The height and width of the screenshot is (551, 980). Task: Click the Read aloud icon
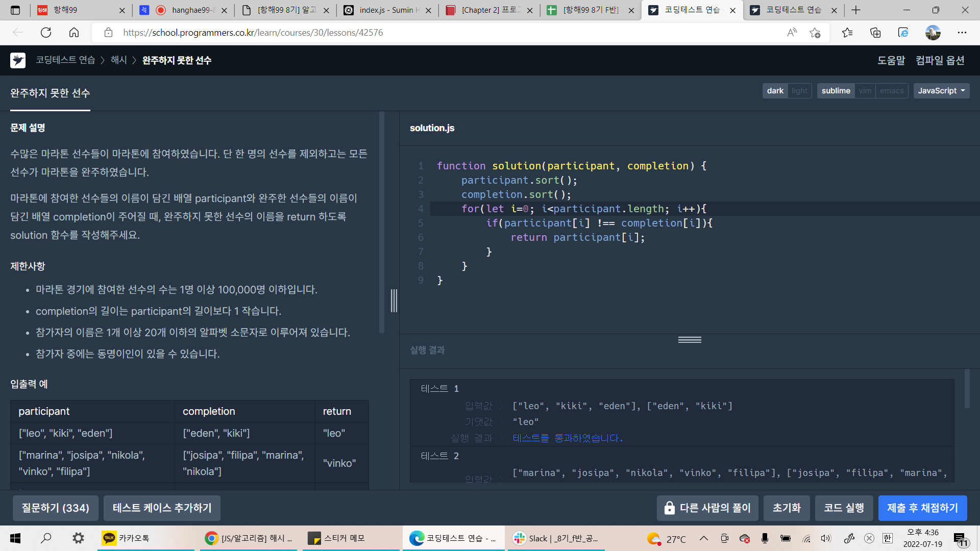coord(792,33)
